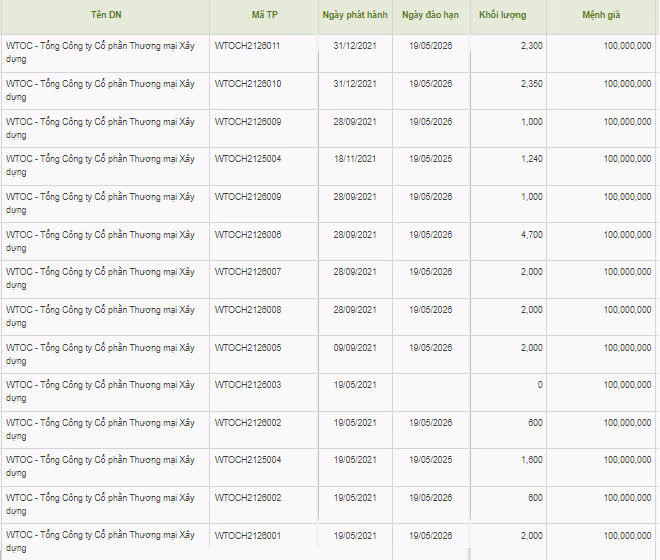Open bond code WTOCH2126008
This screenshot has width=660, height=560.
coord(248,310)
